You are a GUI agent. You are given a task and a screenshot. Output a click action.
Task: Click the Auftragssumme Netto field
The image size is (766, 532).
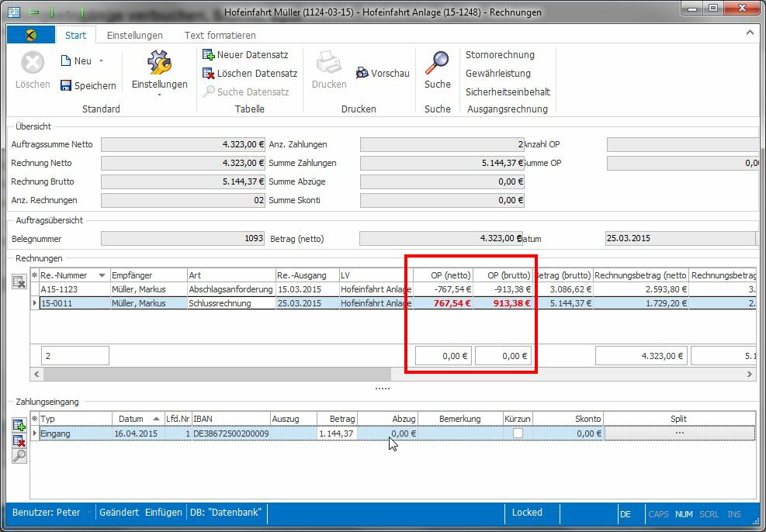click(182, 144)
